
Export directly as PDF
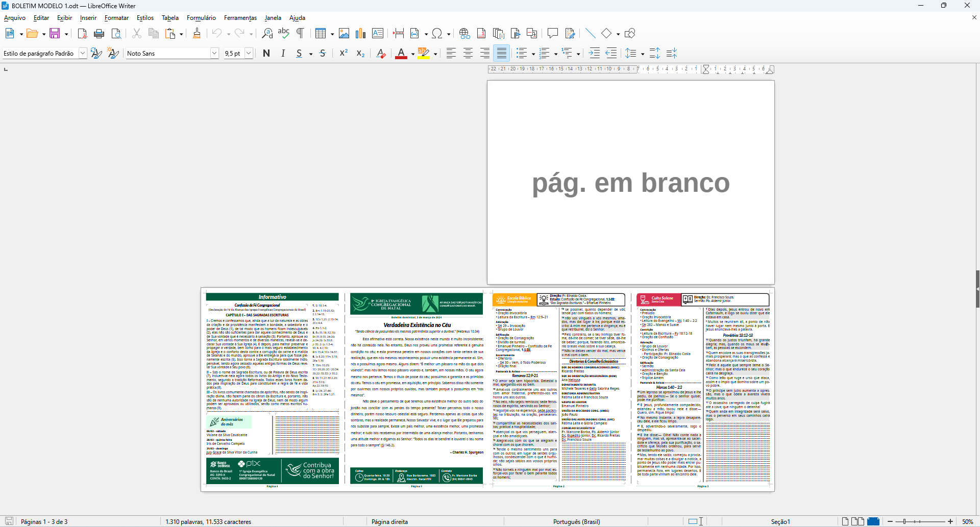coord(82,34)
